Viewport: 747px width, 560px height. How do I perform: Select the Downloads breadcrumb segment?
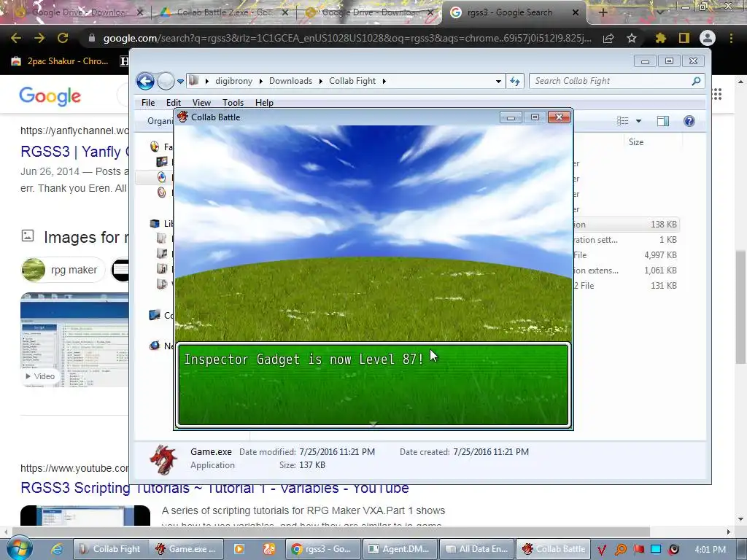click(290, 81)
